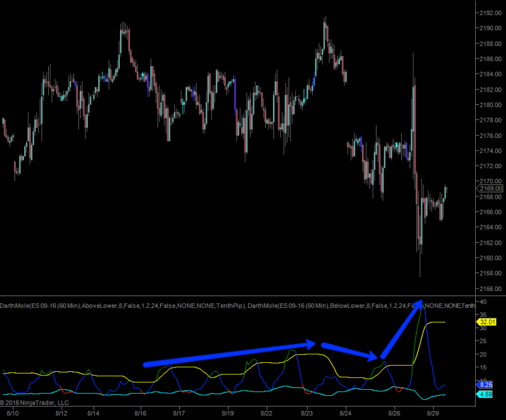Click the NinjaTrader, LLC copyright text

(x=35, y=403)
